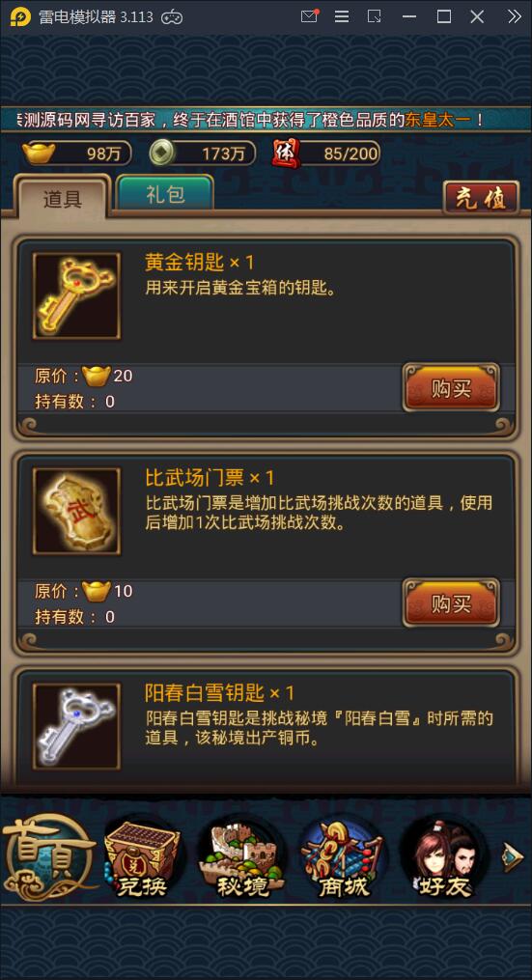The image size is (532, 980).
Task: Click the emulator gamepad icon
Action: (172, 17)
